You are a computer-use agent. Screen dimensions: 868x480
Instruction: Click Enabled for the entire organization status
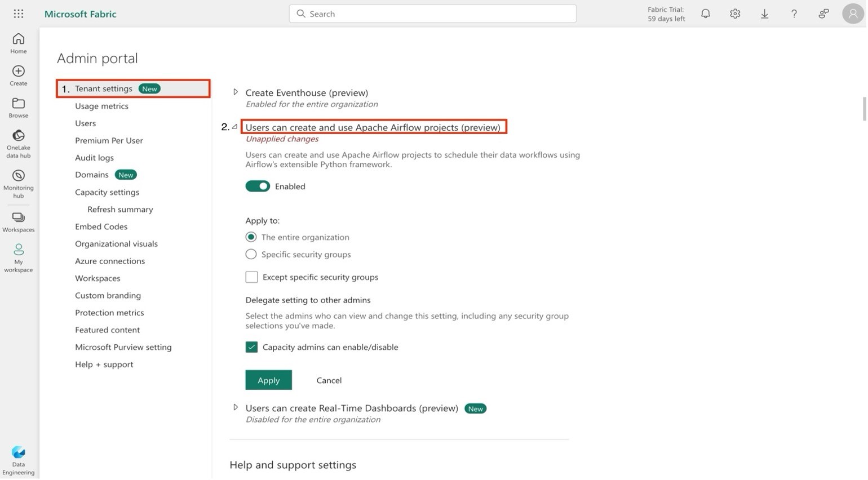[312, 104]
